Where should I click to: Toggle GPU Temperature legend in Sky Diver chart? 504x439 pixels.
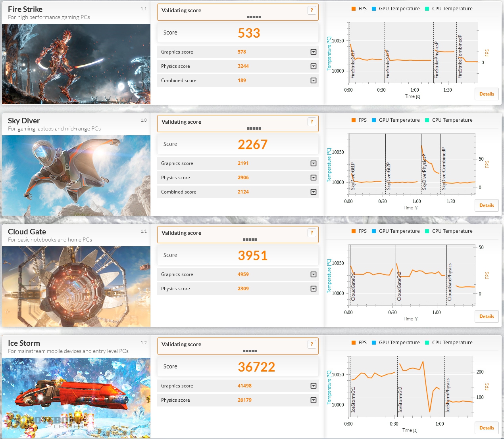point(396,120)
